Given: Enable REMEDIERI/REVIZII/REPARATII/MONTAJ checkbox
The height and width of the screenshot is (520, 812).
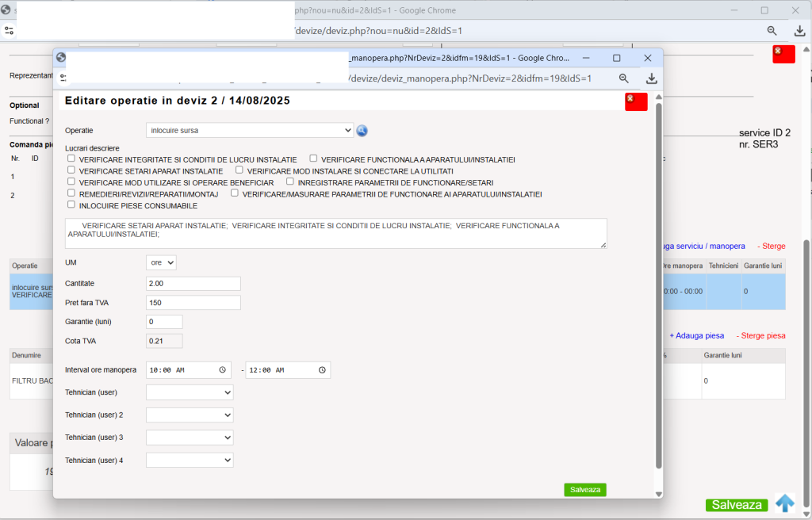Looking at the screenshot, I should [71, 193].
